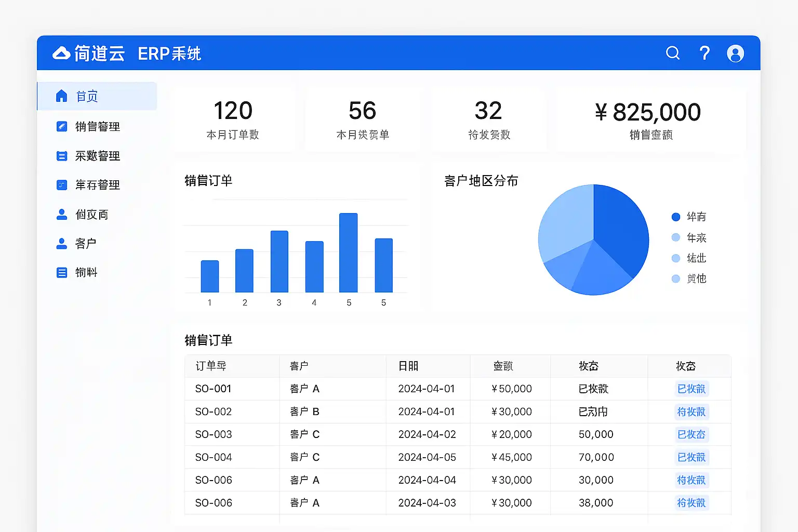Click the search magnifier icon in header
The image size is (798, 532).
coord(673,53)
